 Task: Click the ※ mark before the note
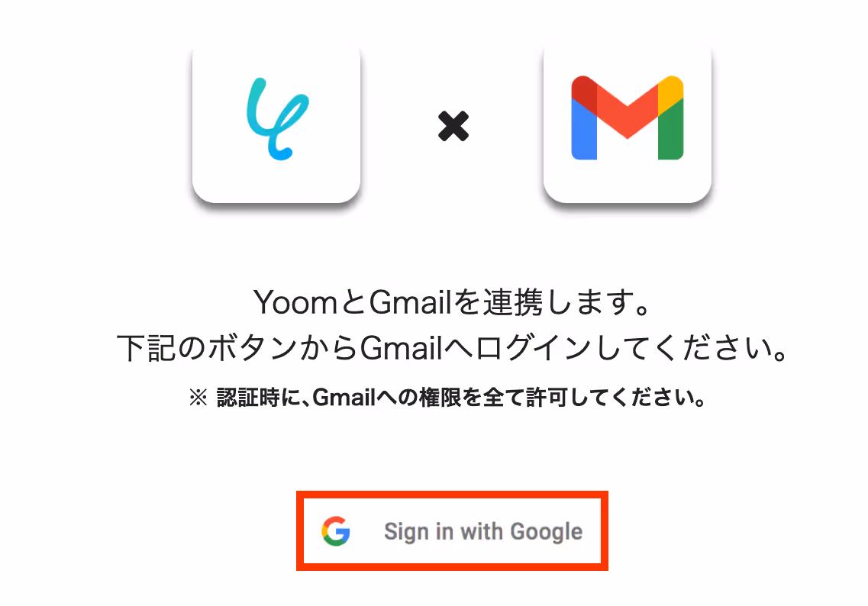[x=198, y=398]
